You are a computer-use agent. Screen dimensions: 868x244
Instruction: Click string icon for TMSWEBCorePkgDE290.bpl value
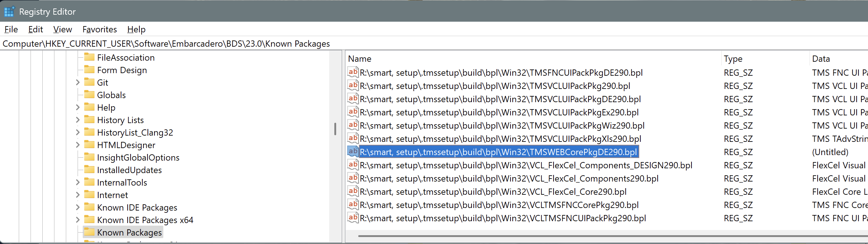pyautogui.click(x=353, y=151)
